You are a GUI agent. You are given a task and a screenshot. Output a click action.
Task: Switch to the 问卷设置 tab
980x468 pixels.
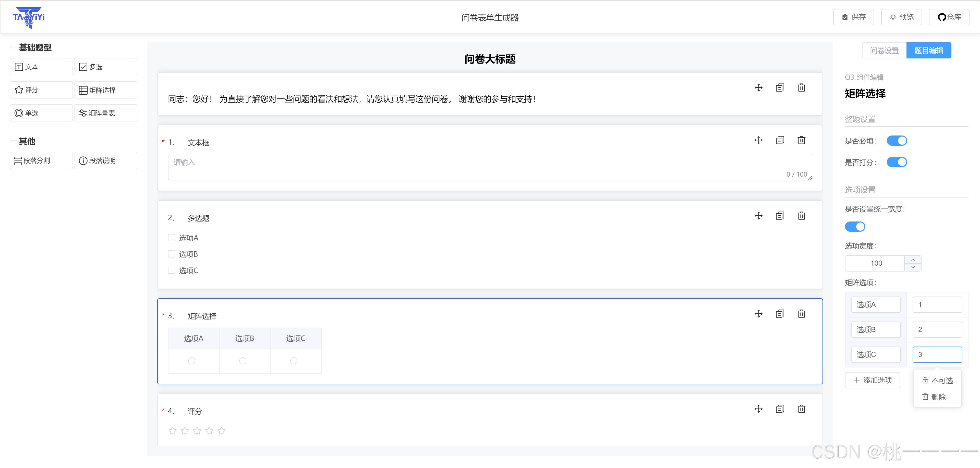click(884, 51)
